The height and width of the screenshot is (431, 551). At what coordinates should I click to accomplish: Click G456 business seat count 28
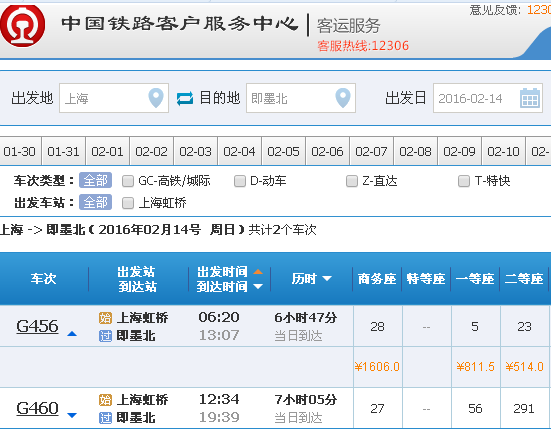(377, 327)
